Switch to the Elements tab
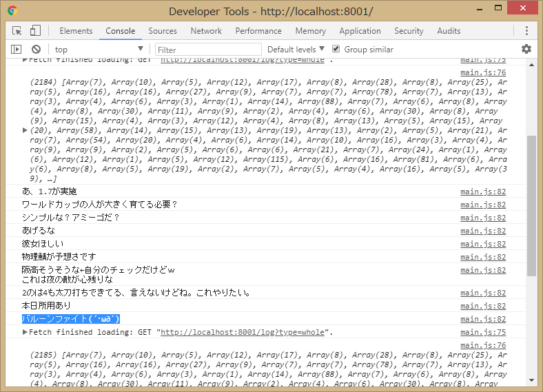This screenshot has height=392, width=543. point(76,31)
